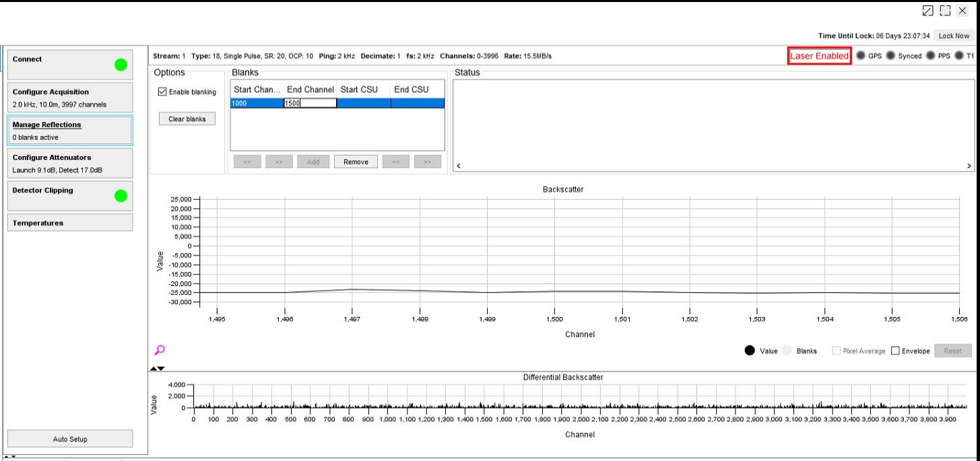Collapse the Backscatter pane using up arrow
This screenshot has width=980, height=461.
[153, 368]
